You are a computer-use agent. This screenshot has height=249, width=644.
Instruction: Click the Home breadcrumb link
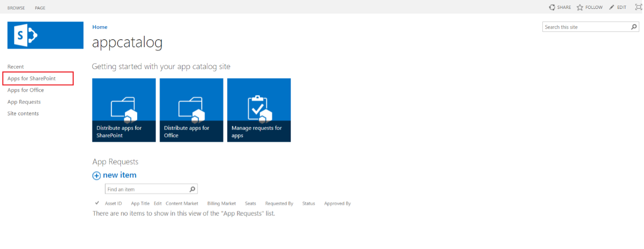[x=100, y=27]
